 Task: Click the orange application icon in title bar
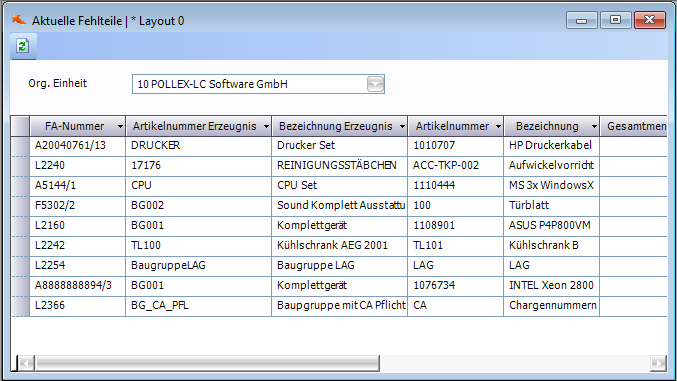click(x=19, y=20)
